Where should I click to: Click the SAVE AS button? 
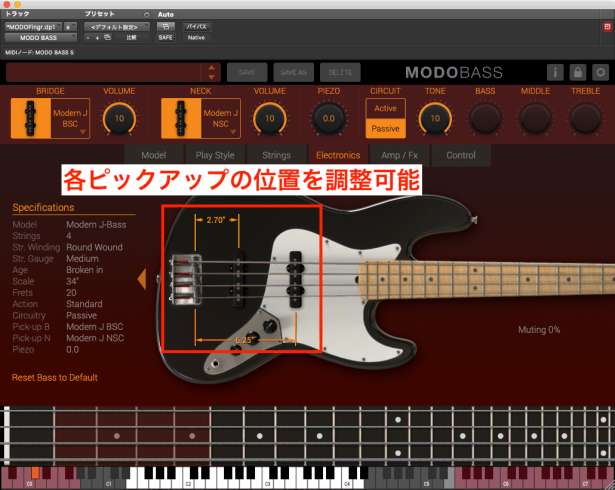coord(293,72)
